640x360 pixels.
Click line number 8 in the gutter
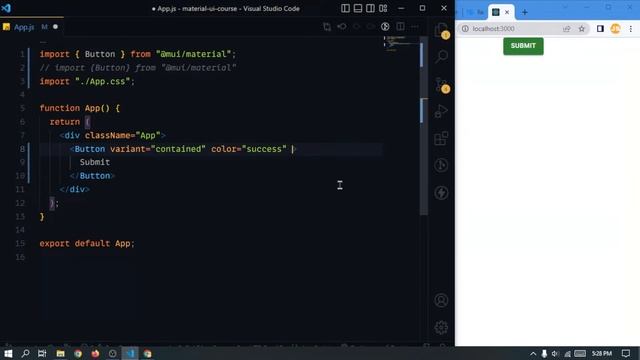tap(22, 149)
